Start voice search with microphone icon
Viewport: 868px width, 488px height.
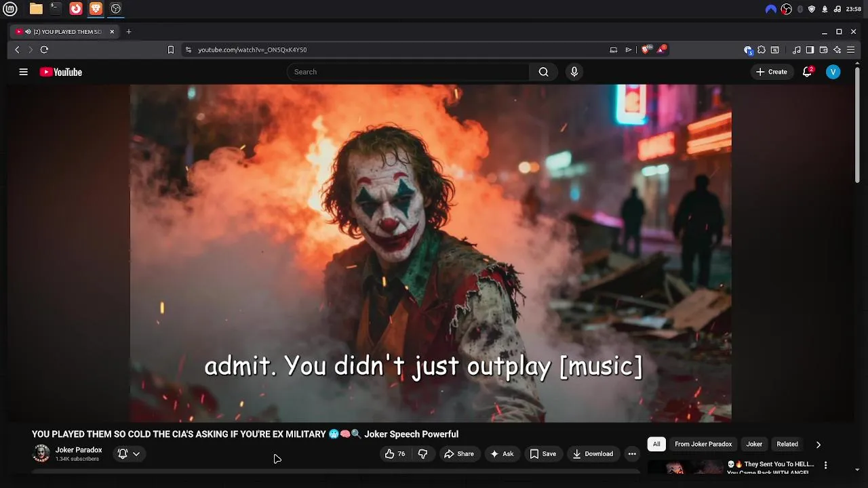click(x=574, y=72)
